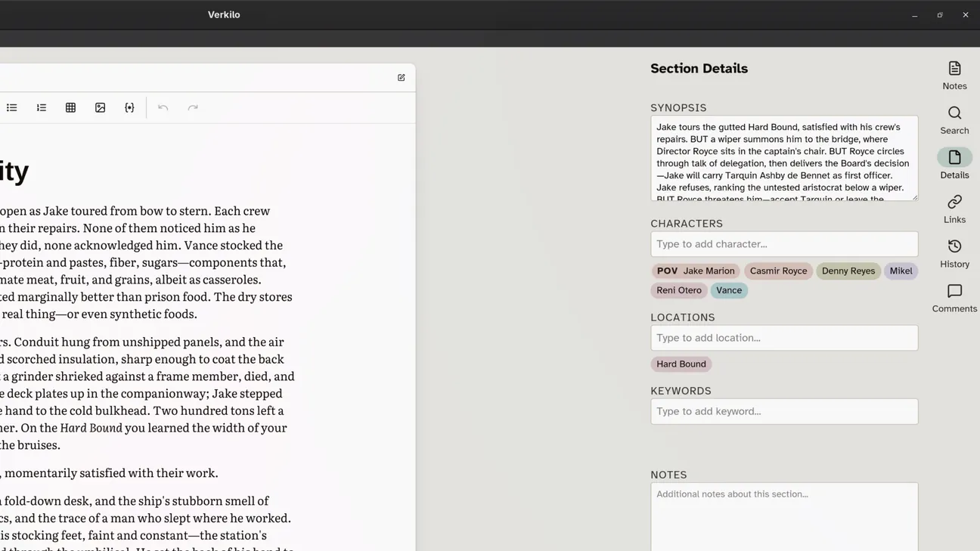Viewport: 980px width, 551px height.
Task: Click the Casmir Royce character tag
Action: pyautogui.click(x=778, y=271)
